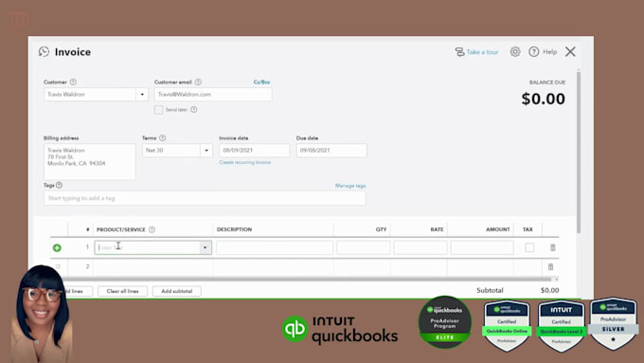
Task: Click the Terms help icon
Action: pos(162,137)
